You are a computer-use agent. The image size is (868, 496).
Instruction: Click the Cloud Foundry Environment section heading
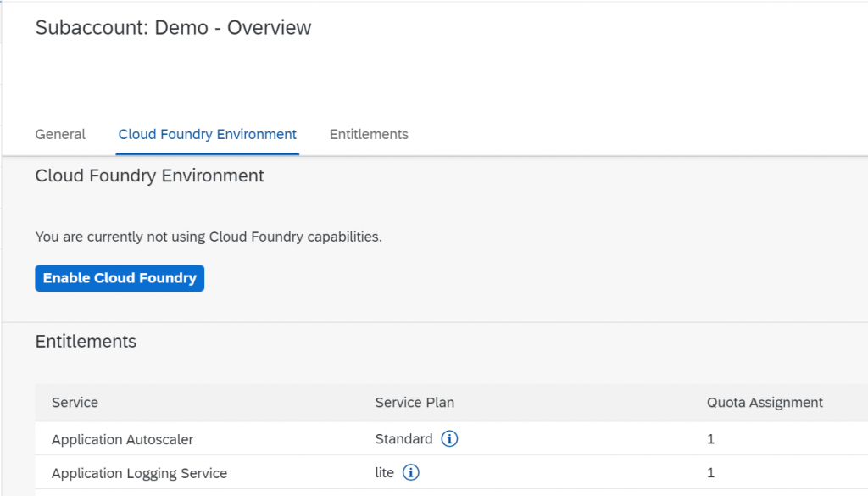(x=149, y=176)
